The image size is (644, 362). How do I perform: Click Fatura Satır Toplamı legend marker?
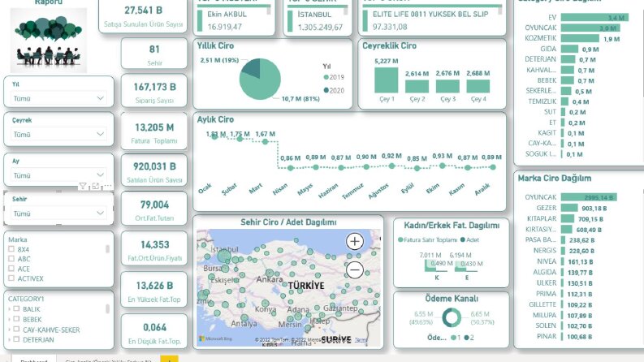pyautogui.click(x=400, y=239)
